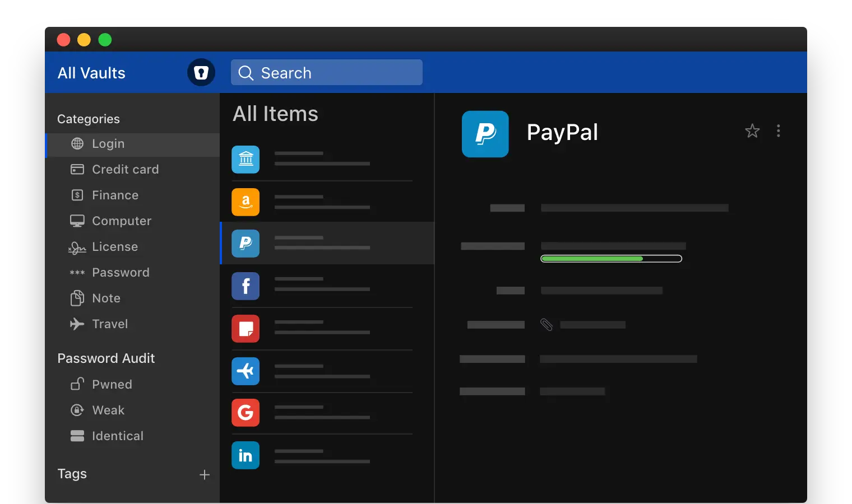
Task: Switch to the All Vaults view
Action: 91,72
